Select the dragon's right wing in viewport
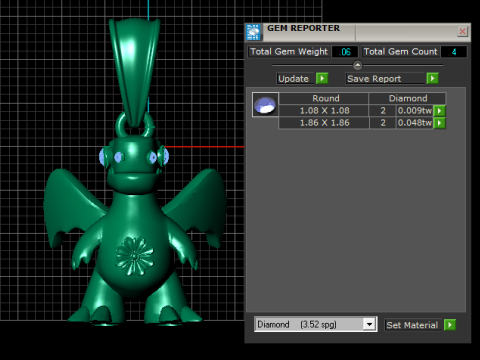Image resolution: width=480 pixels, height=360 pixels. 197,207
